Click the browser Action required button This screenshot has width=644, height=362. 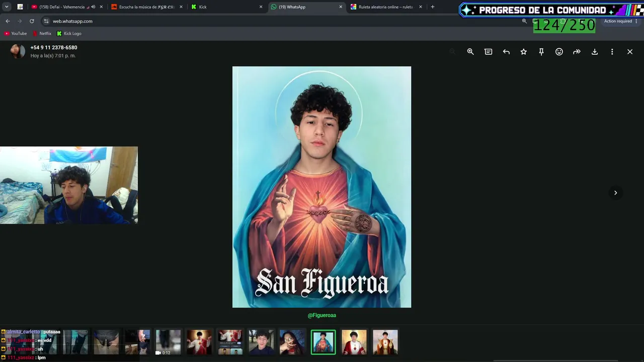click(x=618, y=21)
